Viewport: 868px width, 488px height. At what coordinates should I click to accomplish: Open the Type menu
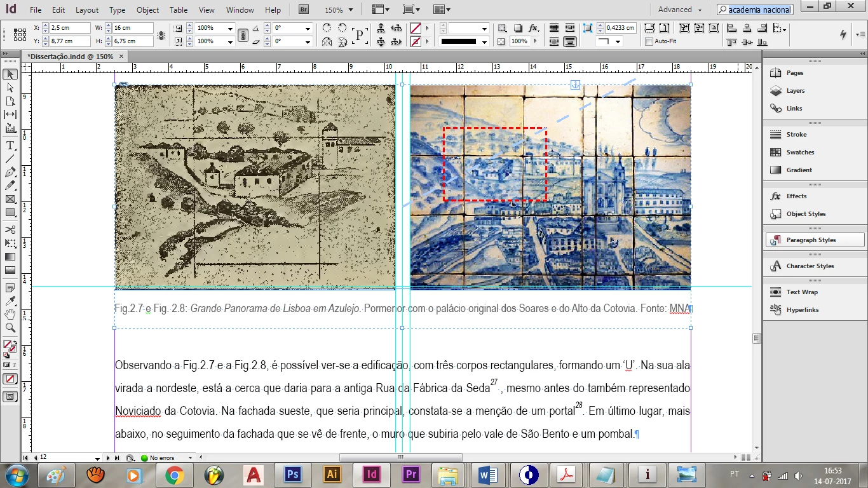pos(117,10)
